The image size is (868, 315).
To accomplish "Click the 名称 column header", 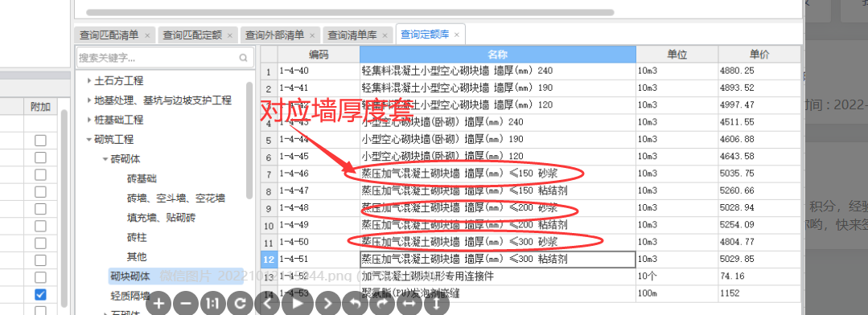I will pos(498,54).
